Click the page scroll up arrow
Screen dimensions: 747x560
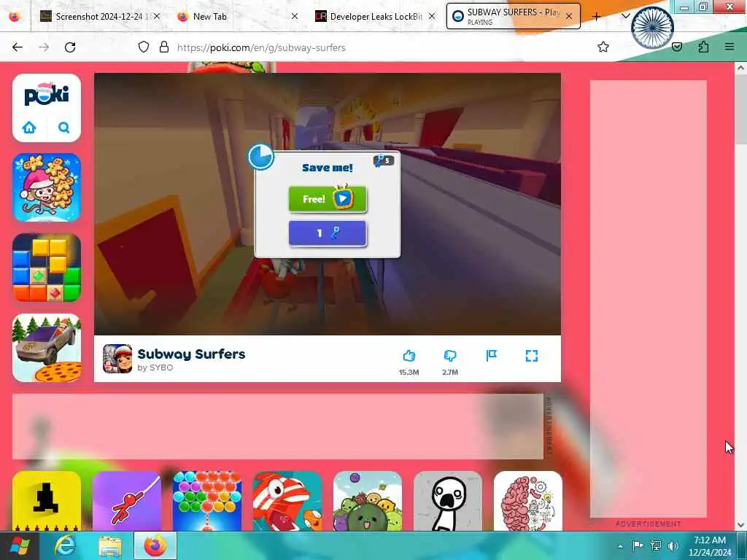740,68
